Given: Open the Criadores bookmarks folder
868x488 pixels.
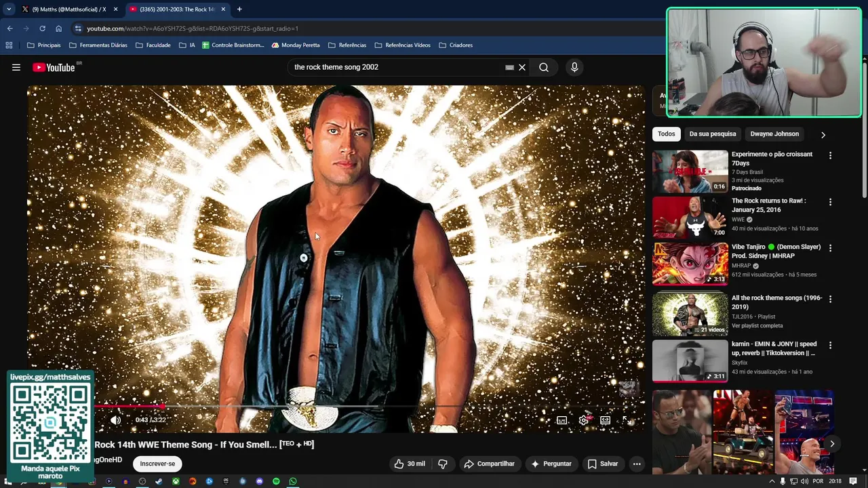Looking at the screenshot, I should click(455, 45).
